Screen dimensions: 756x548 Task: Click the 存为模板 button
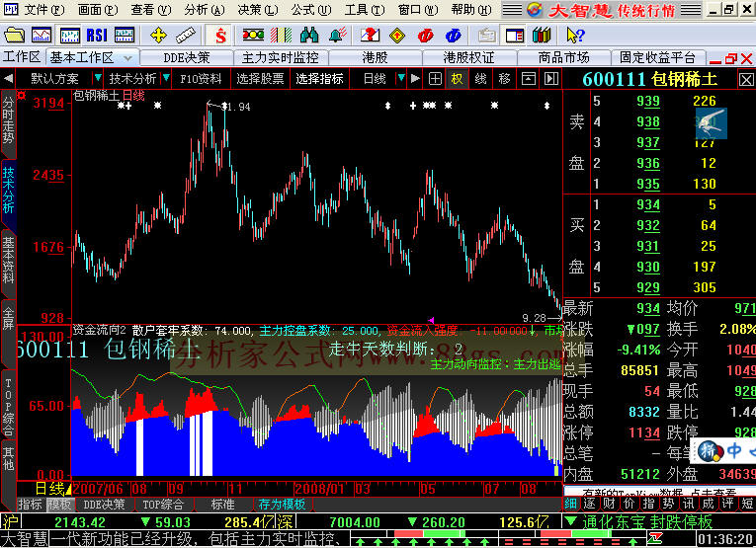pyautogui.click(x=282, y=505)
